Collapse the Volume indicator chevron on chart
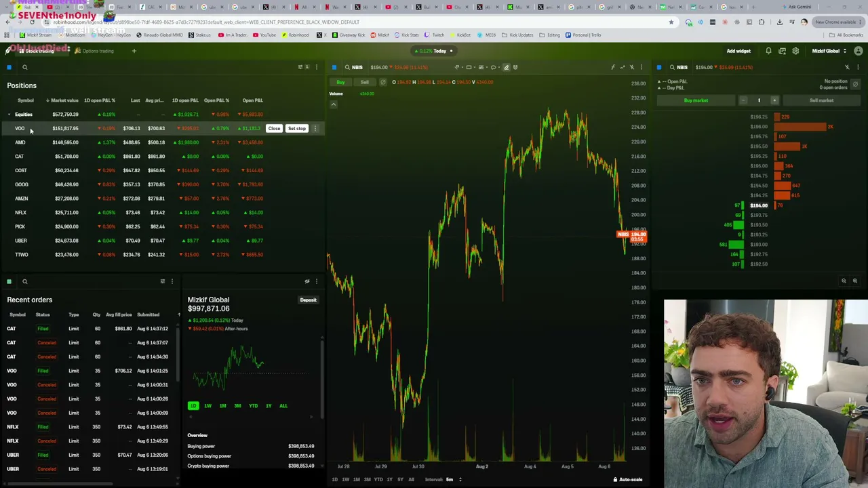Image resolution: width=868 pixels, height=488 pixels. click(333, 104)
